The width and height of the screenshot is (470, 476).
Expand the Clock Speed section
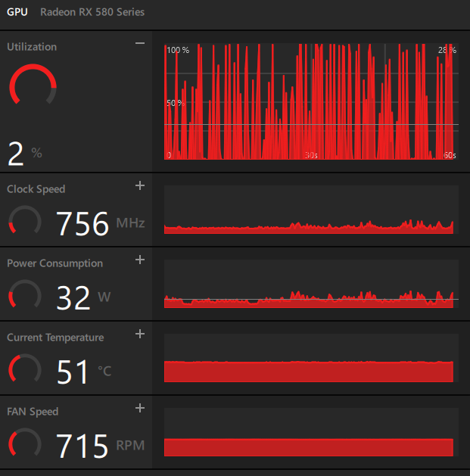tap(140, 185)
